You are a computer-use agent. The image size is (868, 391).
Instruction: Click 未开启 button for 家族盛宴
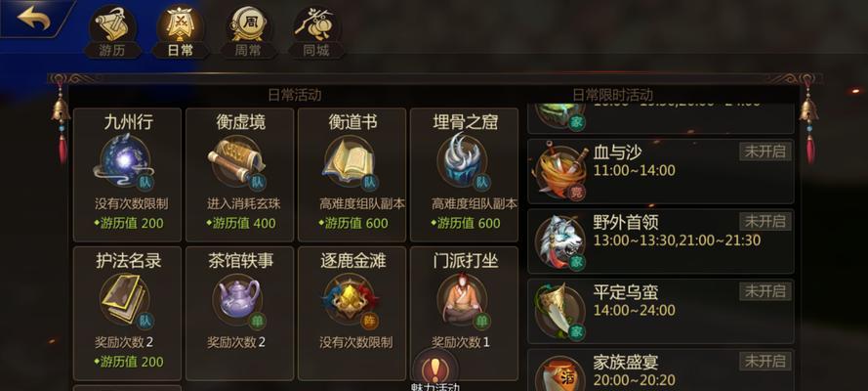point(765,361)
